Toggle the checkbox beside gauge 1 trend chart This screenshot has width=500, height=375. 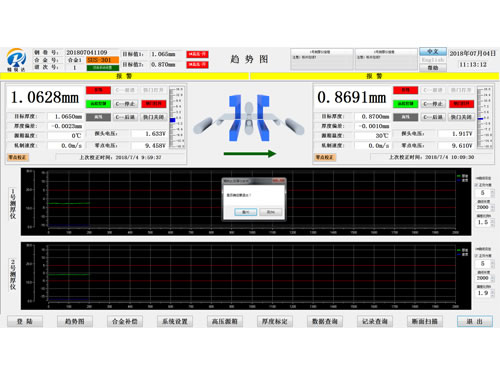[477, 185]
